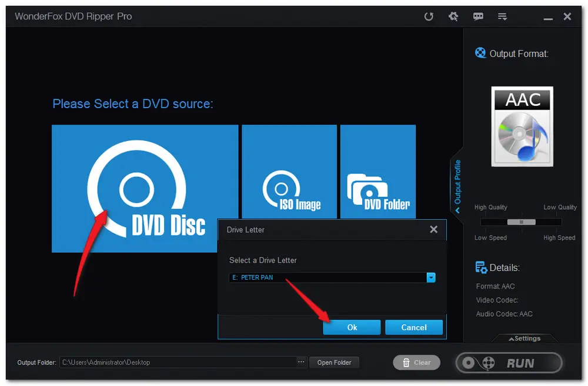This screenshot has height=386, width=588.
Task: Confirm drive selection with Ok
Action: pyautogui.click(x=352, y=327)
